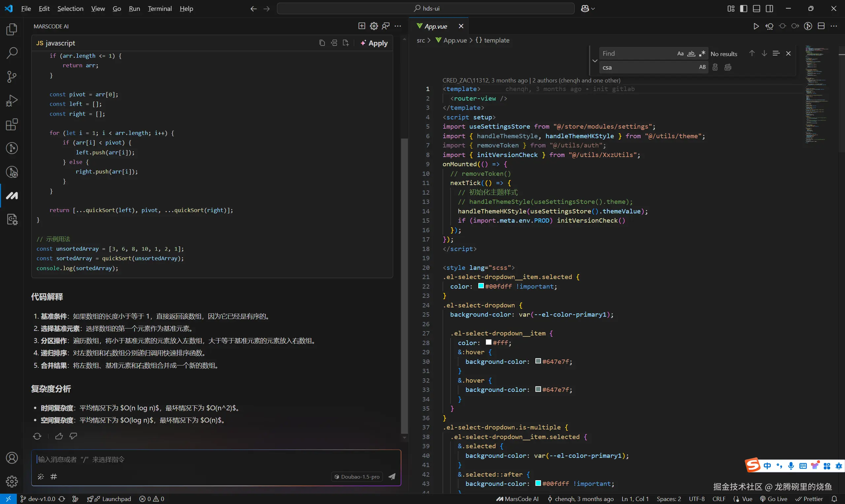Open the Extensions sidebar icon
The width and height of the screenshot is (845, 504).
click(12, 124)
